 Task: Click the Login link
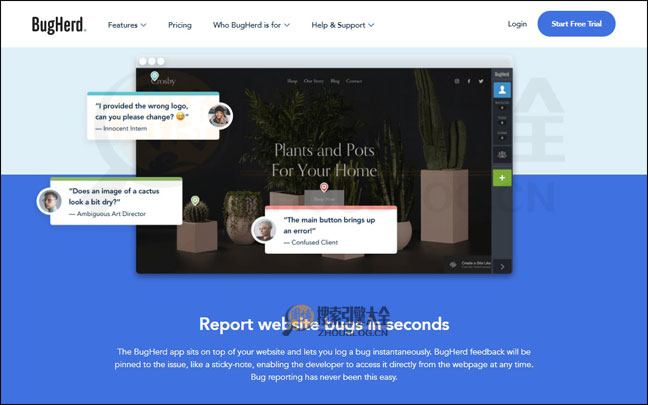[517, 24]
